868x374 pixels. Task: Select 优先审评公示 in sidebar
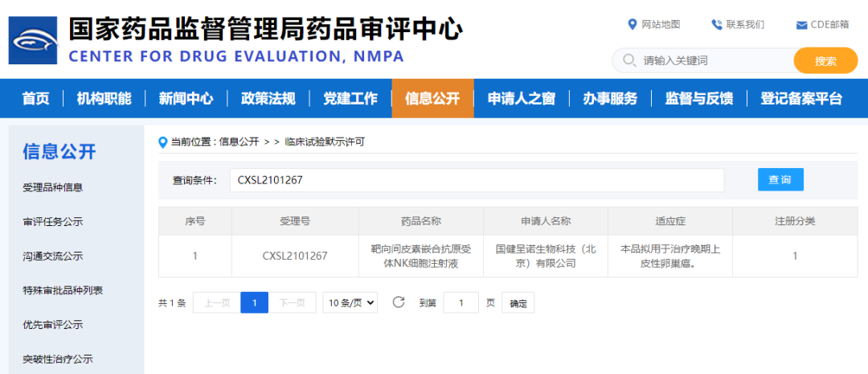(52, 325)
